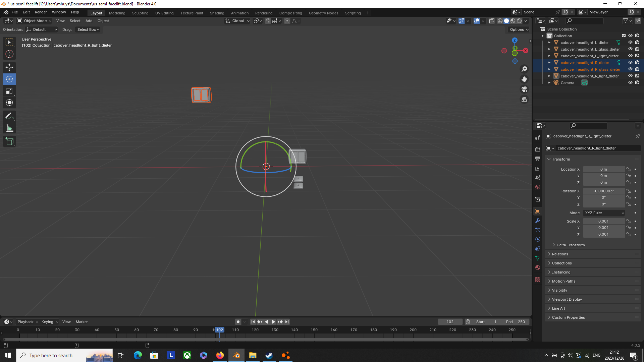
Task: Toggle camera view in viewport
Action: tap(524, 89)
